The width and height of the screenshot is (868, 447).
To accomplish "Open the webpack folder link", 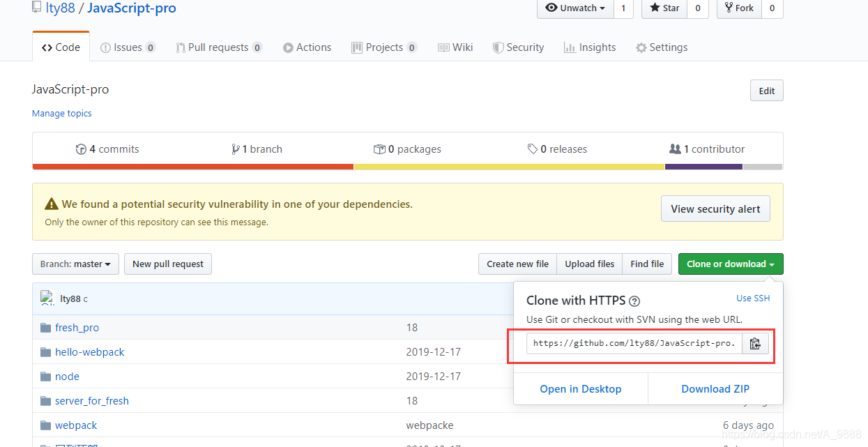I will tap(76, 425).
